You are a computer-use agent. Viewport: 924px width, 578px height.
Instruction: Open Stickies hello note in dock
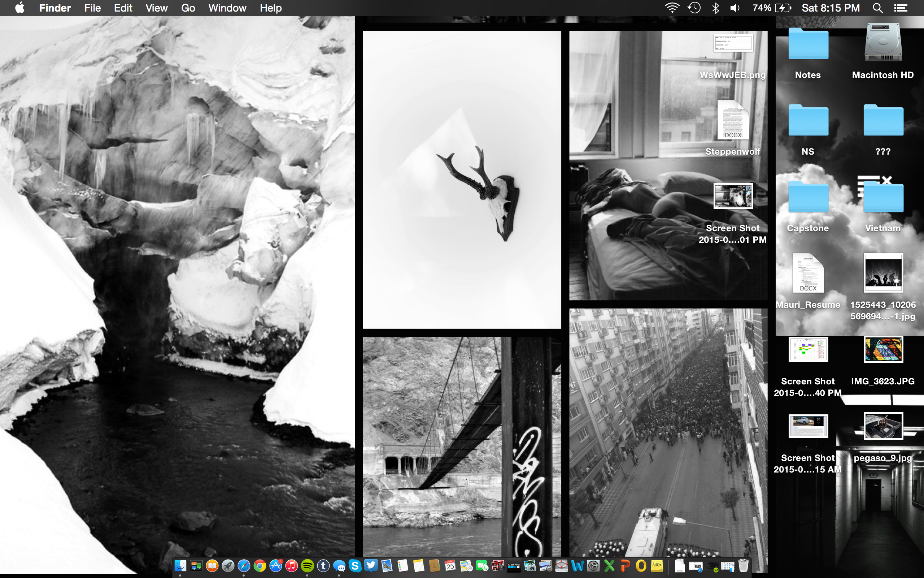tap(657, 565)
